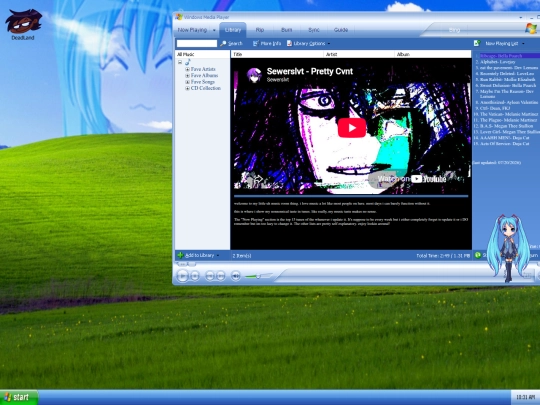Select the music note library icon
Viewport: 540px width, 405px height.
tap(188, 62)
